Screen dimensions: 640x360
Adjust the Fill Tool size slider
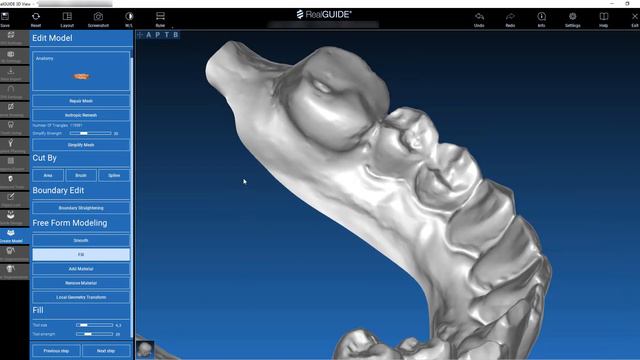point(94,325)
